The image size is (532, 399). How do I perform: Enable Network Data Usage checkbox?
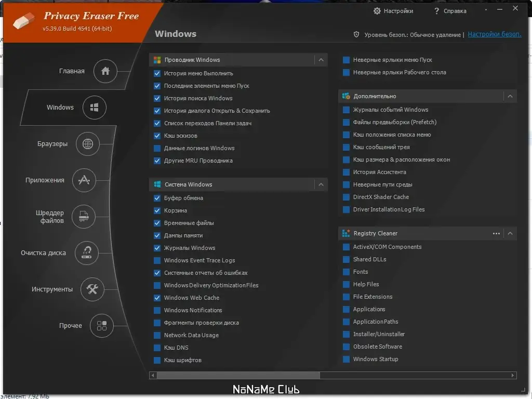pyautogui.click(x=157, y=335)
